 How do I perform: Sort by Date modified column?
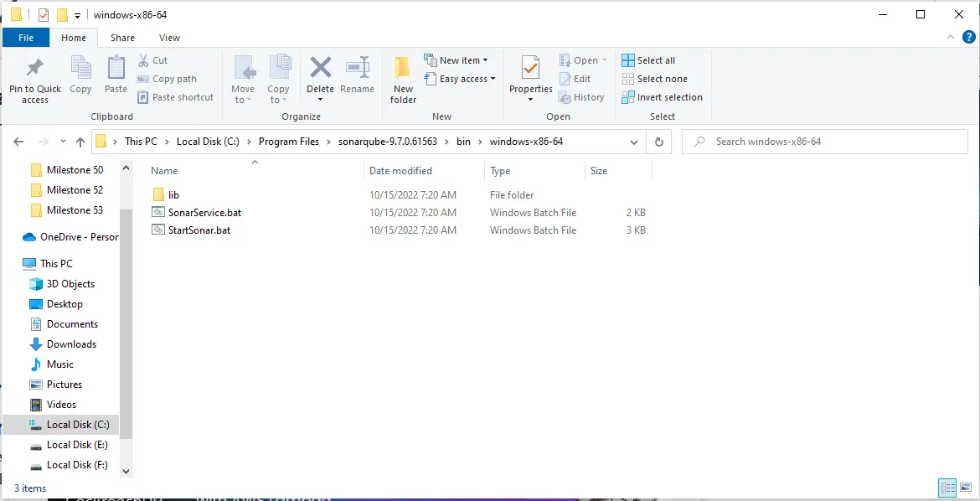click(x=400, y=171)
